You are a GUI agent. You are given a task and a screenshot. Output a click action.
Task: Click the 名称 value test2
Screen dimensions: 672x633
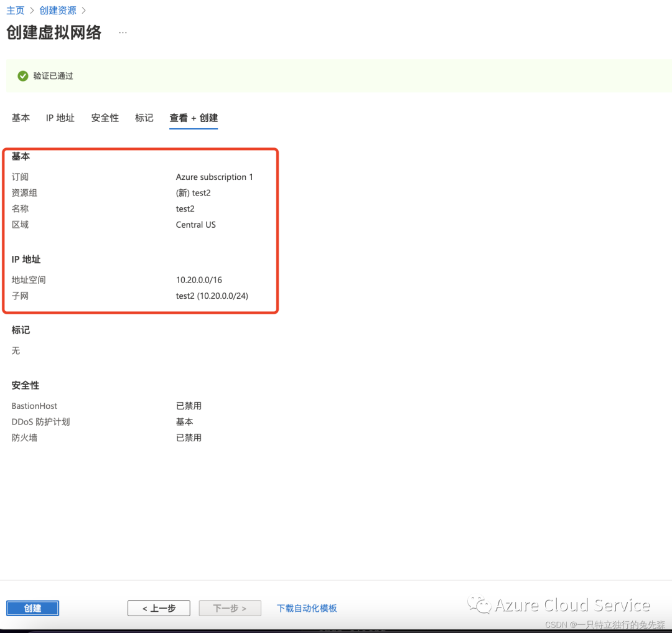pyautogui.click(x=185, y=209)
